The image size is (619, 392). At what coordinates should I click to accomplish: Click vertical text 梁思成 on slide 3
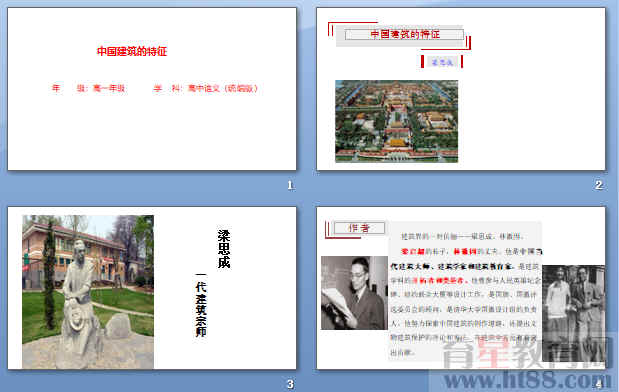click(x=224, y=249)
